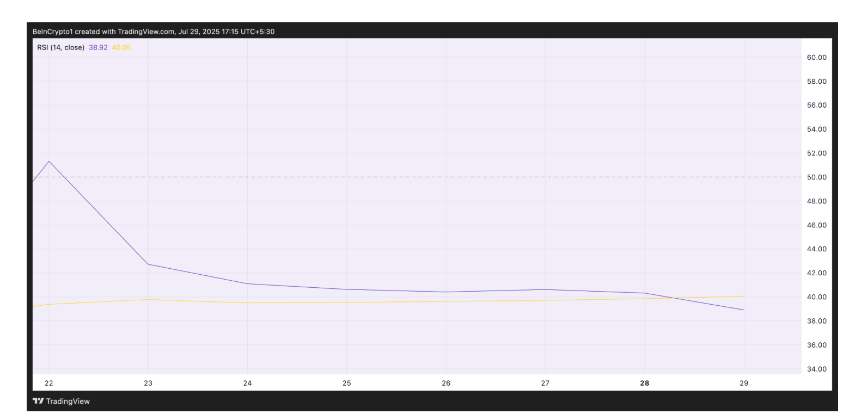Select the purple 38.92 RSI value
The image size is (868, 420).
tap(98, 47)
